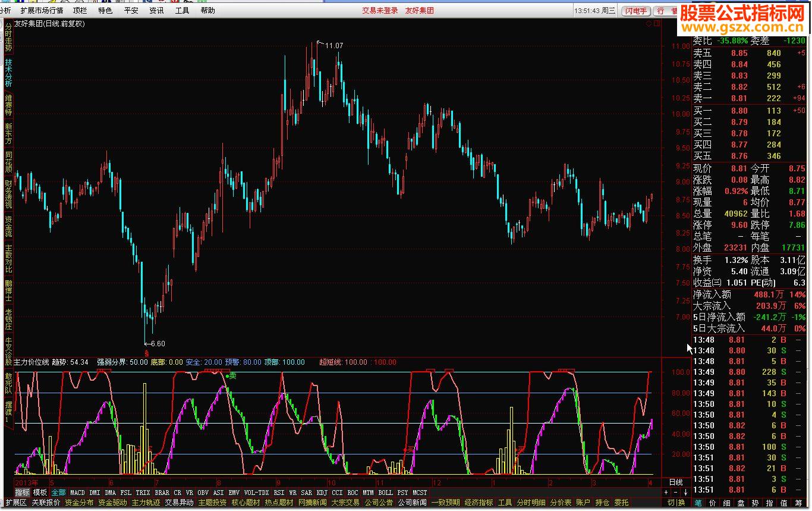Open the 持仓 bottom tab
812x511 pixels.
click(602, 503)
